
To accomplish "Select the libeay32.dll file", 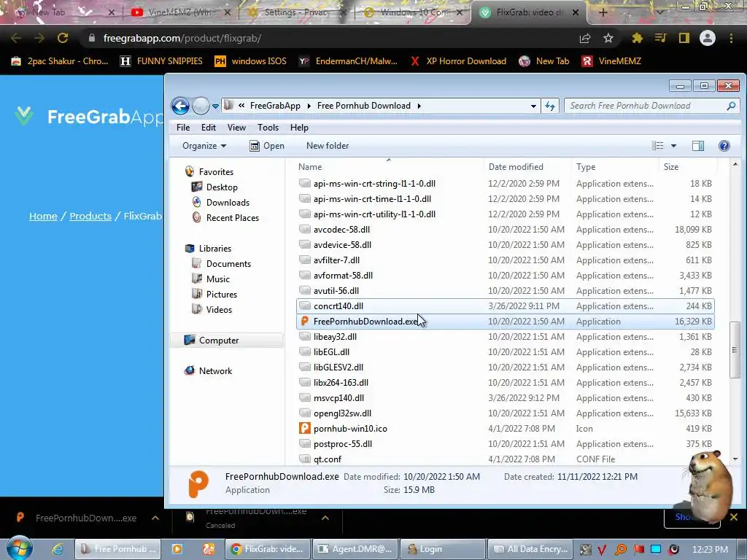I will (x=505, y=337).
